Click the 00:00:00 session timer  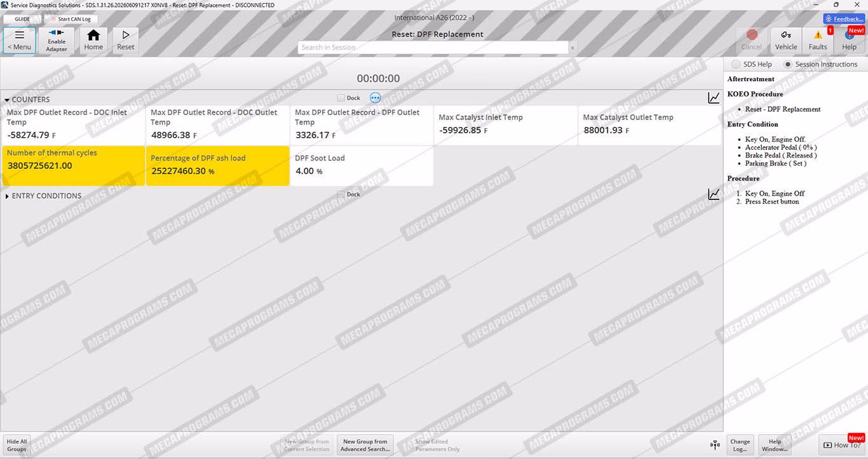378,79
